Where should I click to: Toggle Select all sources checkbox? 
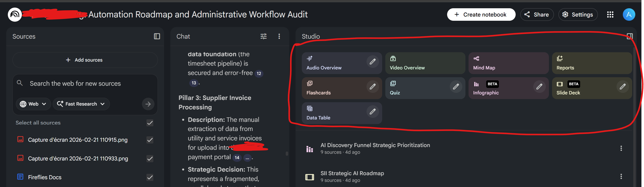(150, 123)
